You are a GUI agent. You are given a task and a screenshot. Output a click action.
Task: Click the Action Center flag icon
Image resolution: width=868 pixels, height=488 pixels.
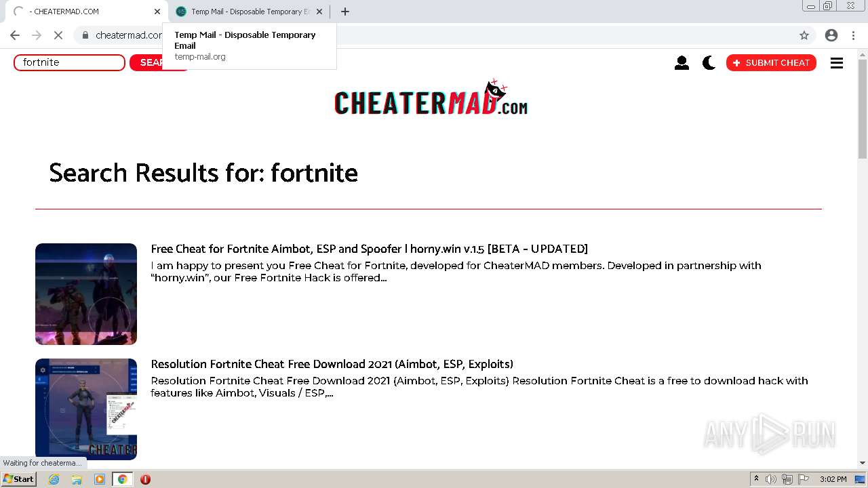[804, 479]
